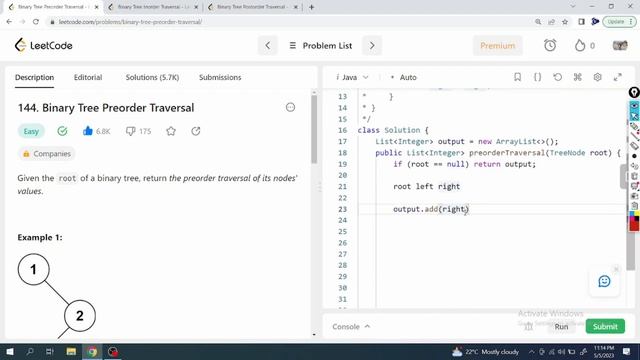Switch to the Editorial tab
The image size is (640, 360).
88,77
